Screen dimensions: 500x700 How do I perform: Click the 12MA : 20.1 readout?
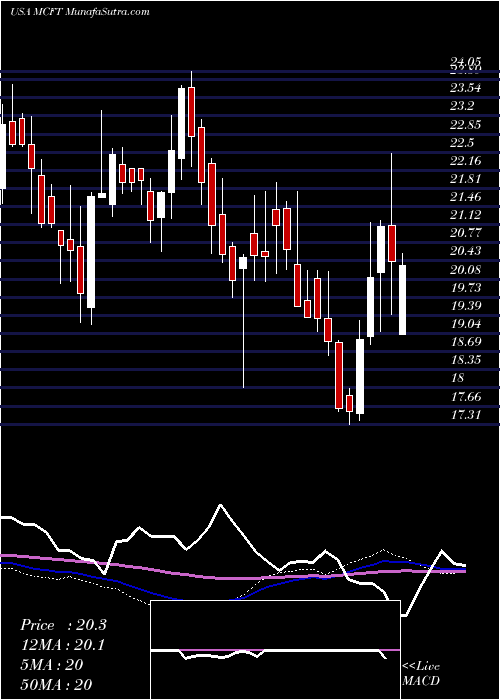click(62, 645)
